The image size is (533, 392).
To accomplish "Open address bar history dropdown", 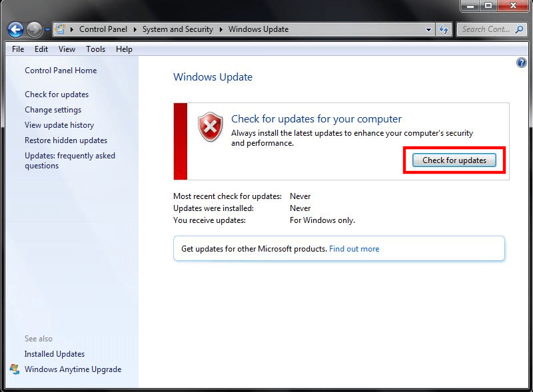I will point(428,29).
